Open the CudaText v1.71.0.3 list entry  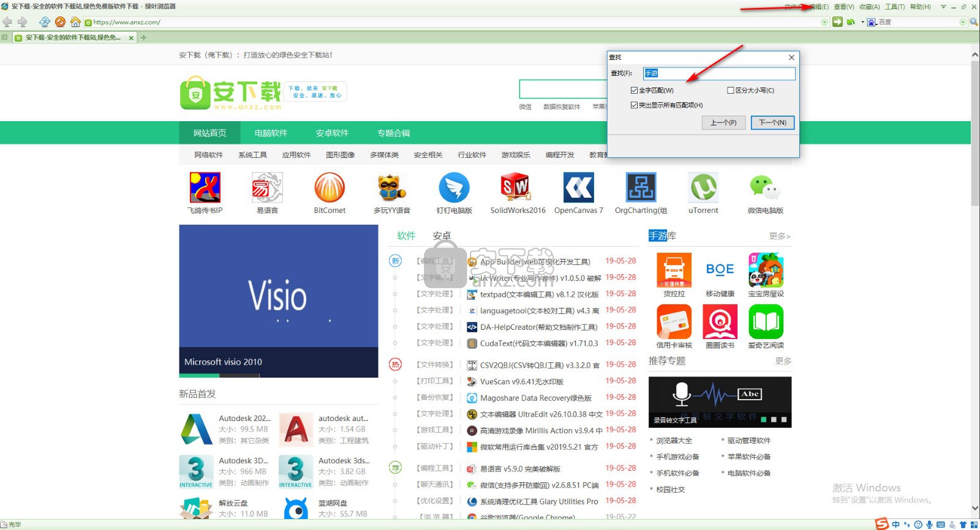(x=539, y=343)
